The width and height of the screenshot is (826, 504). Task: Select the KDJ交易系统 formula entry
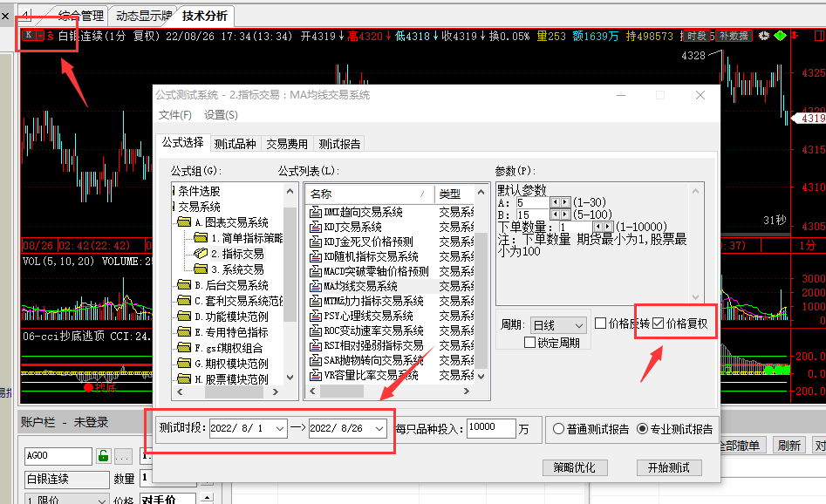tap(352, 227)
